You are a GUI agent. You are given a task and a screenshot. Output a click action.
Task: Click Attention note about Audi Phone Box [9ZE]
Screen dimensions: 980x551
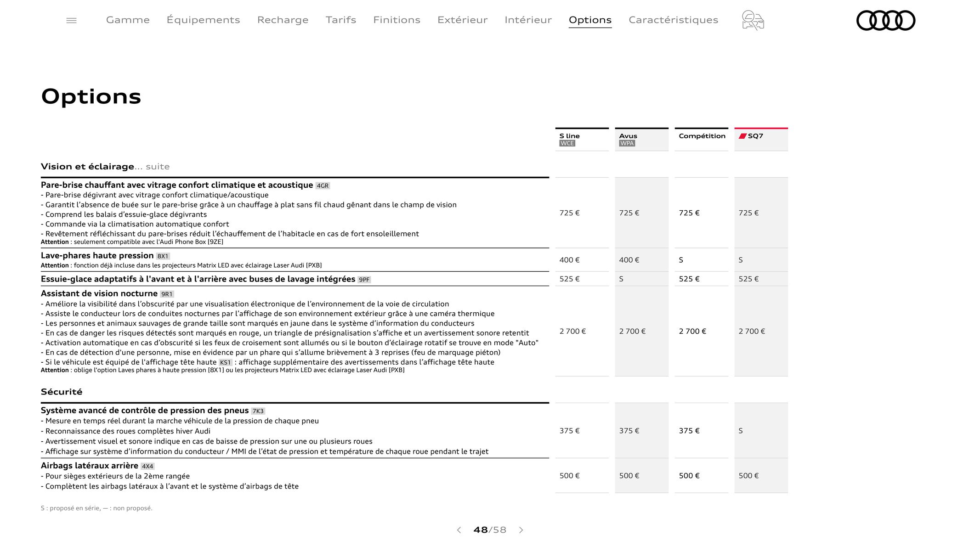(x=132, y=242)
